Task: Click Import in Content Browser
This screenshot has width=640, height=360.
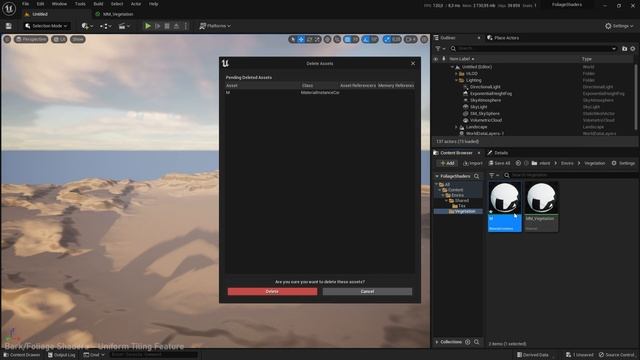Action: [x=473, y=163]
